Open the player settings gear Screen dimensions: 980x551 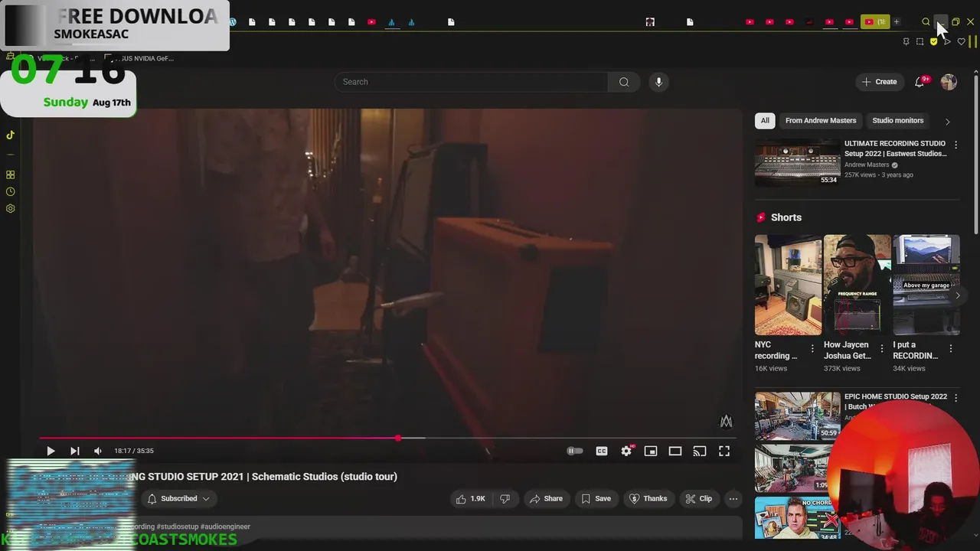[626, 451]
